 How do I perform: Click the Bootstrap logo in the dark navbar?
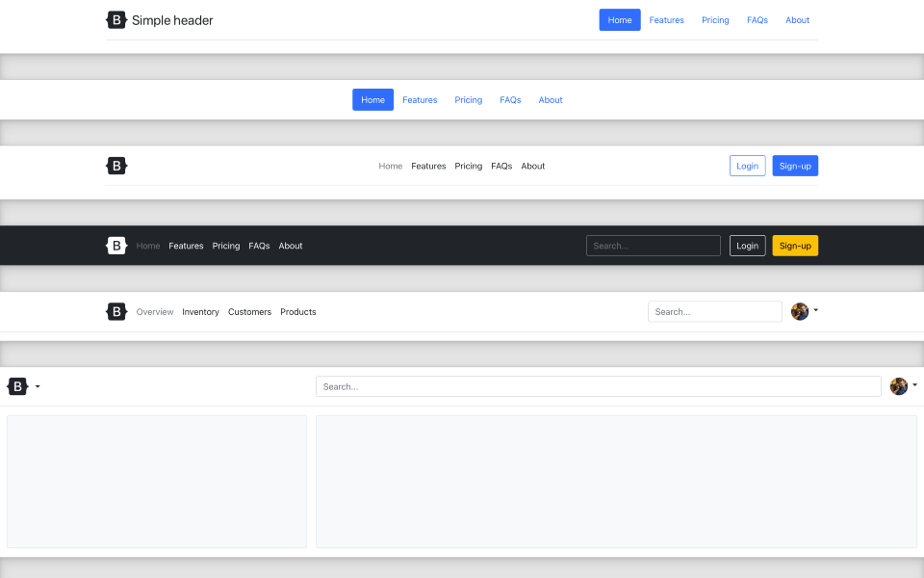pos(116,245)
